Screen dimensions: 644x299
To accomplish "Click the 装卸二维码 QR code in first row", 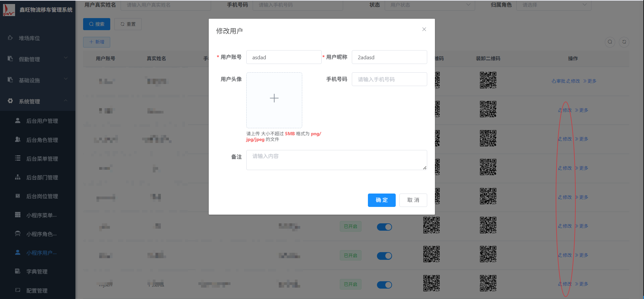I will (488, 80).
